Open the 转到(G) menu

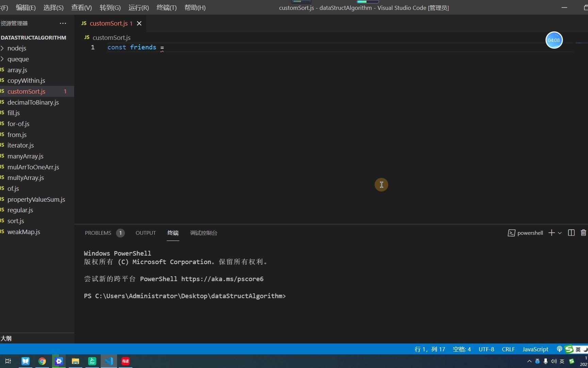(110, 7)
